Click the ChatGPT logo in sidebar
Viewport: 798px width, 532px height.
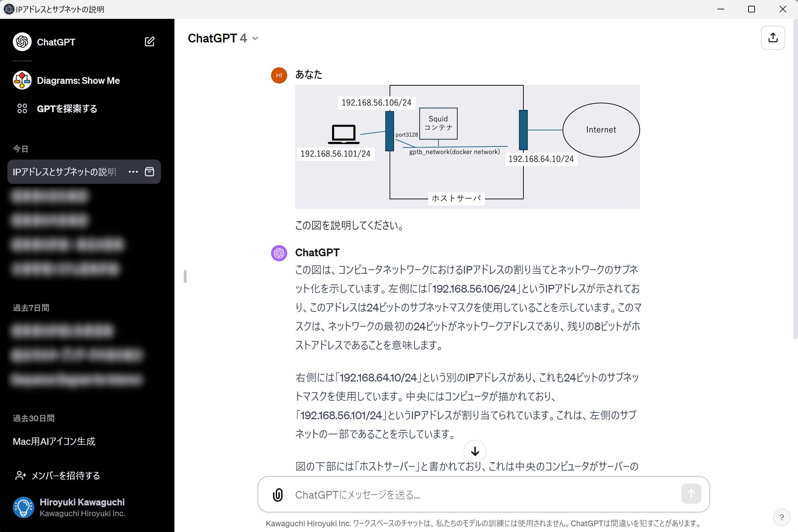[x=22, y=42]
